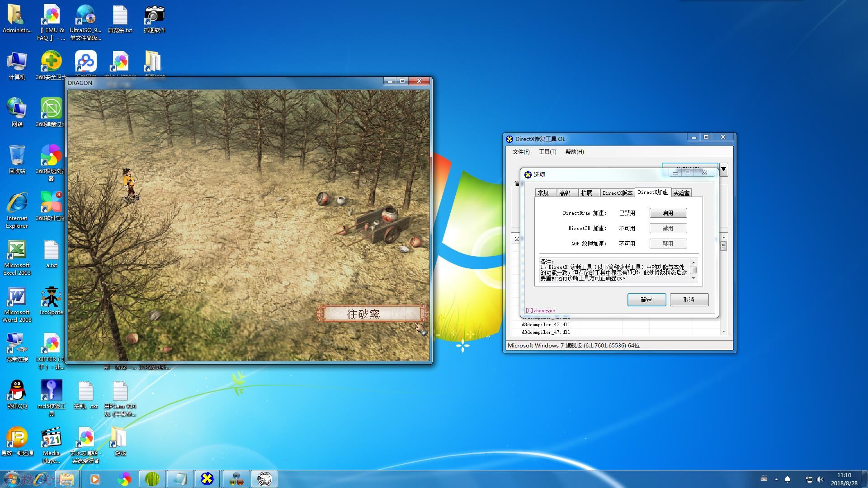Viewport: 868px width, 488px height.
Task: Launch Microsoft Excel 2003 shortcut
Action: click(x=17, y=258)
